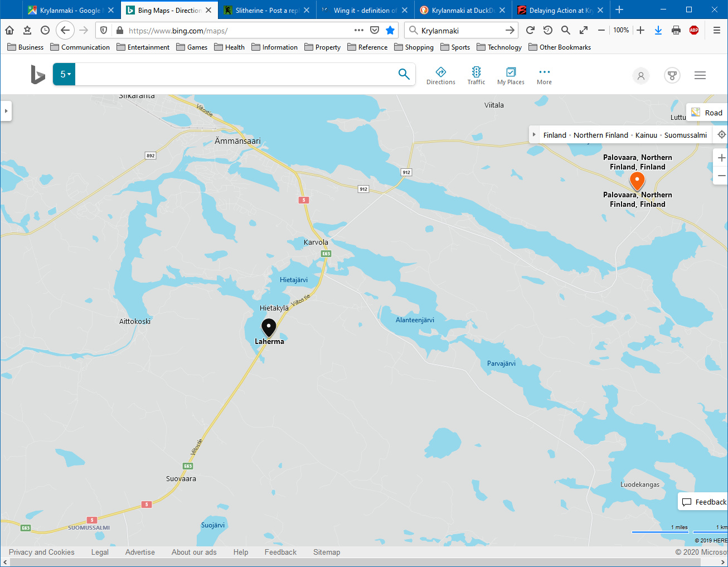Open the Bing hamburger menu

tap(700, 75)
